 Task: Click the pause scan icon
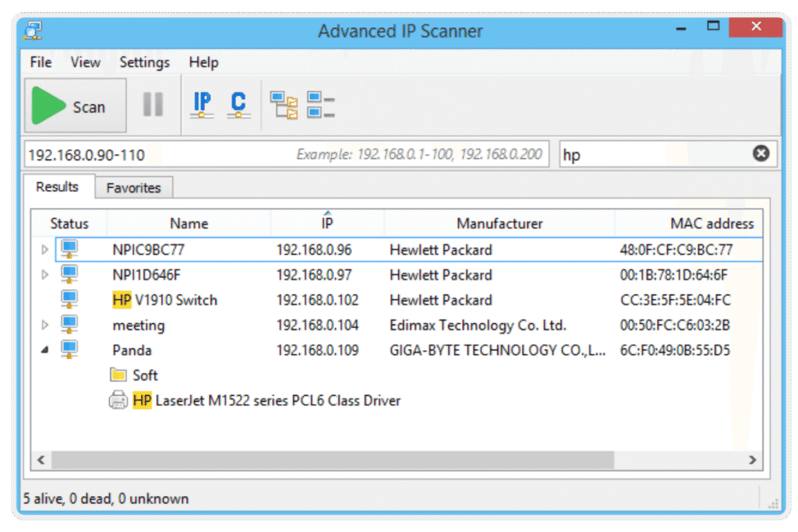(x=154, y=105)
